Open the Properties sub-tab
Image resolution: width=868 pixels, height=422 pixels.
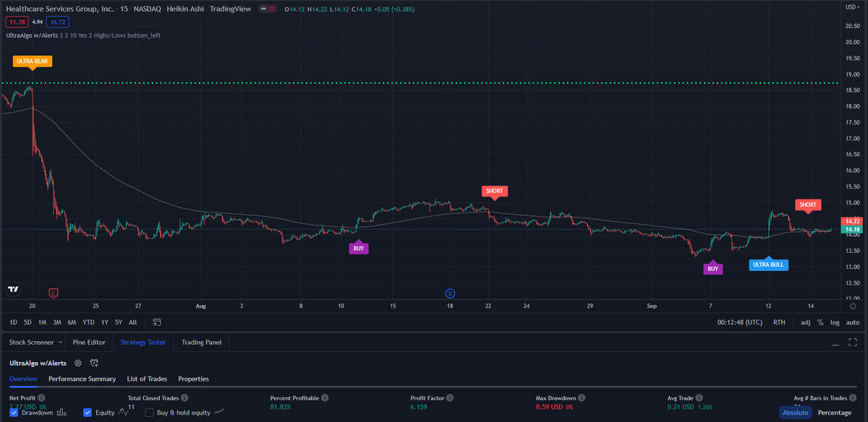click(x=193, y=379)
